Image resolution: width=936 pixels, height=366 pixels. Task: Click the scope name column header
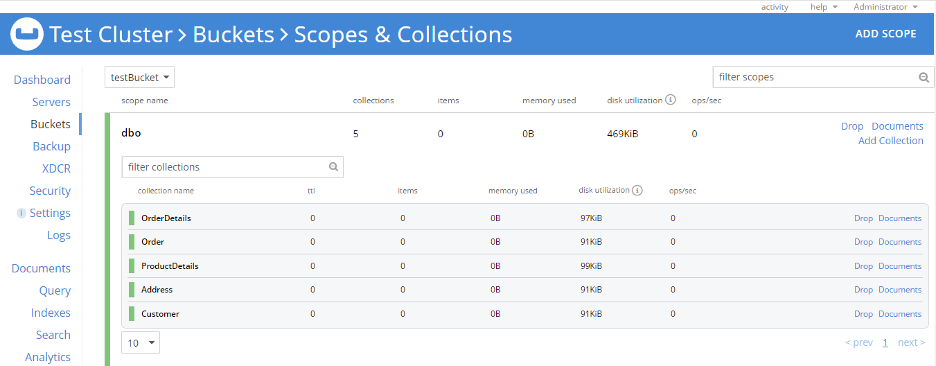coord(144,100)
